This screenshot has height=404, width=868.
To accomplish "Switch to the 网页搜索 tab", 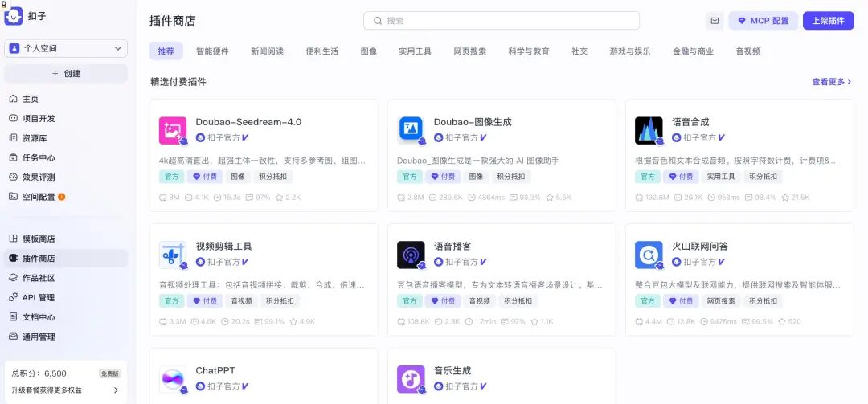I will pyautogui.click(x=470, y=51).
